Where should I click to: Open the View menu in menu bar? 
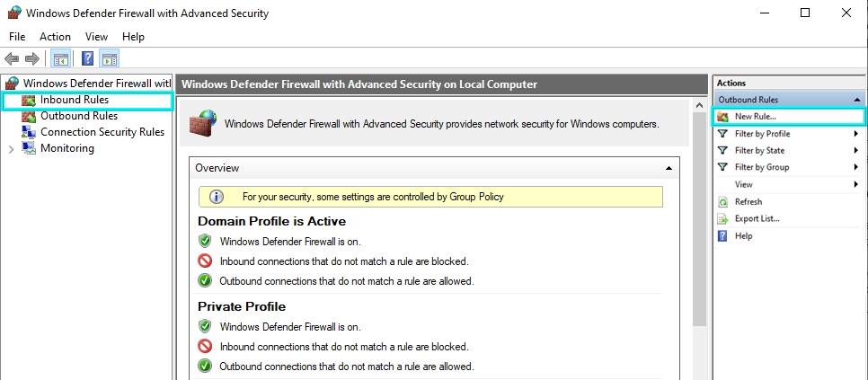coord(96,37)
